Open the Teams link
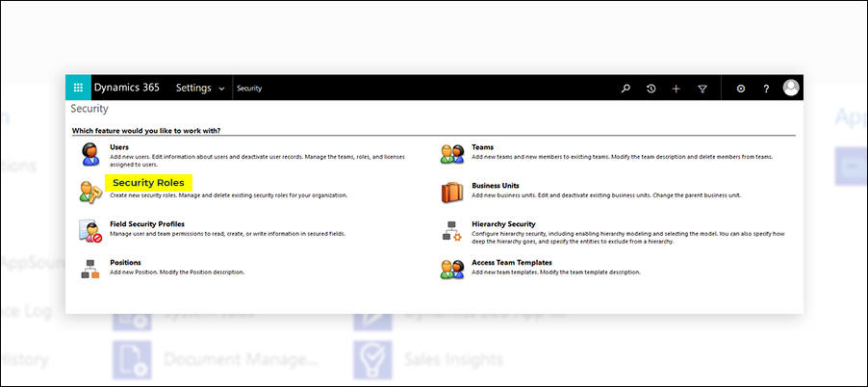 click(483, 147)
